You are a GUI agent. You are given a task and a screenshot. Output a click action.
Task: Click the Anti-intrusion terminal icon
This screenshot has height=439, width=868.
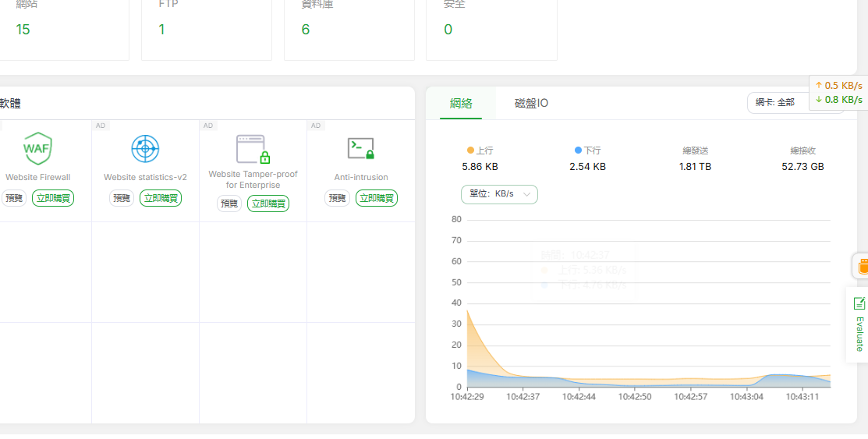pos(360,147)
